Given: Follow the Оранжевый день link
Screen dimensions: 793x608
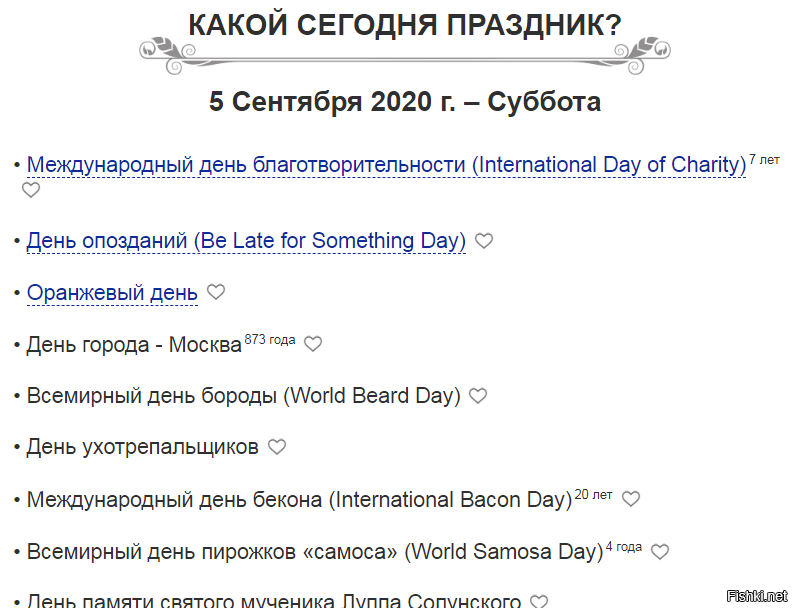Looking at the screenshot, I should click(112, 293).
